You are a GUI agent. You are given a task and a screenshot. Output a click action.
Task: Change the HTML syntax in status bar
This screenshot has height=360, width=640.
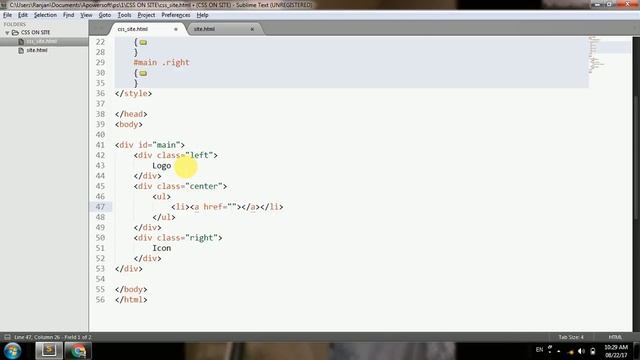pyautogui.click(x=615, y=337)
